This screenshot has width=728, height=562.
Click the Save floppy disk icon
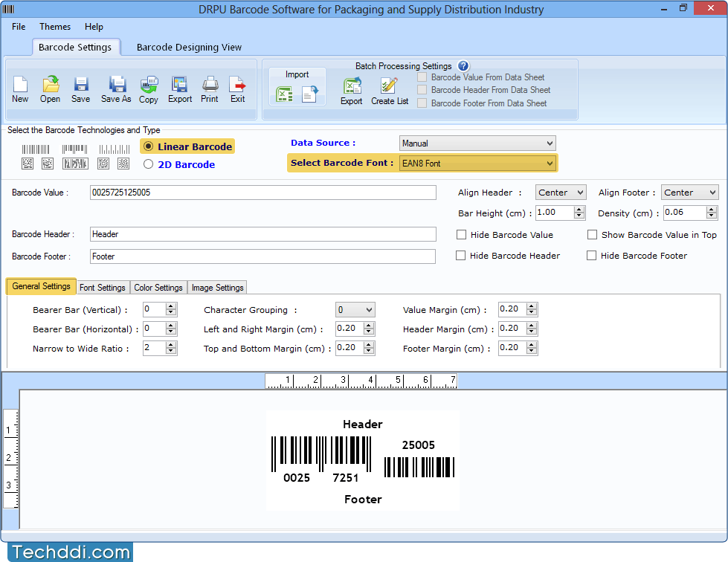(x=81, y=85)
